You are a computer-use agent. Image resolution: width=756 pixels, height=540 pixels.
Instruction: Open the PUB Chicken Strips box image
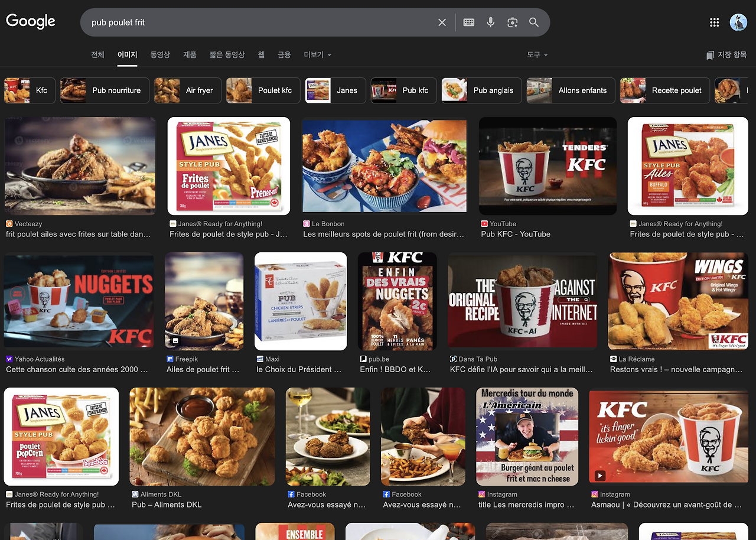(301, 301)
